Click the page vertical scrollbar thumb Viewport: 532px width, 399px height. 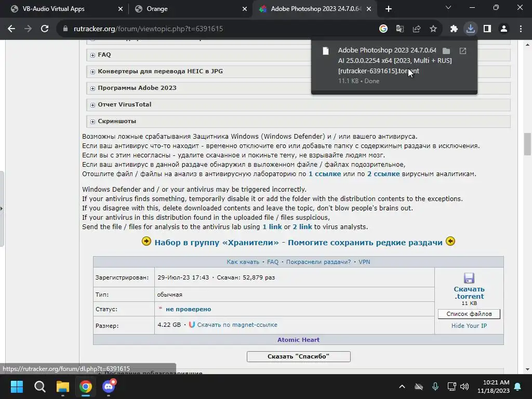(527, 144)
